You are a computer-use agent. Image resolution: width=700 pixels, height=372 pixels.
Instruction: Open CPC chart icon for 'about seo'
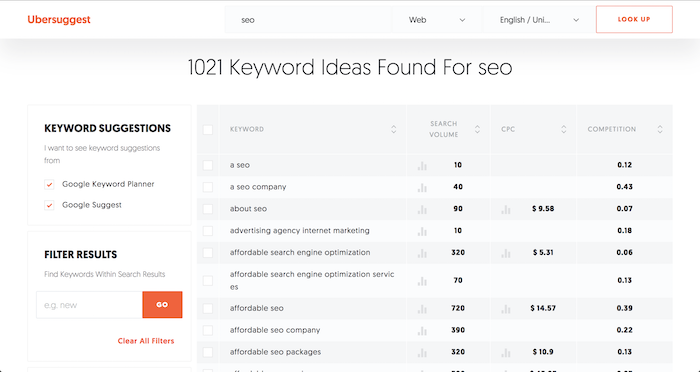coord(506,209)
